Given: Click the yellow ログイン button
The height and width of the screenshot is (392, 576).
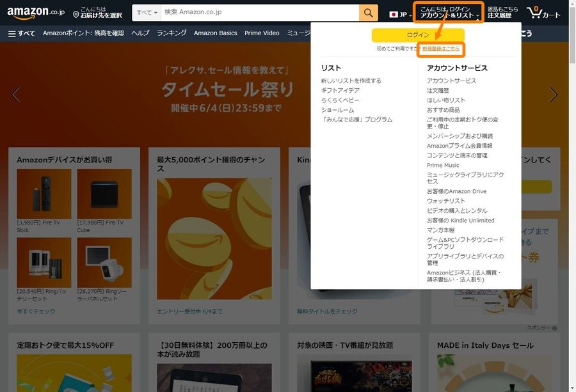Looking at the screenshot, I should [418, 35].
